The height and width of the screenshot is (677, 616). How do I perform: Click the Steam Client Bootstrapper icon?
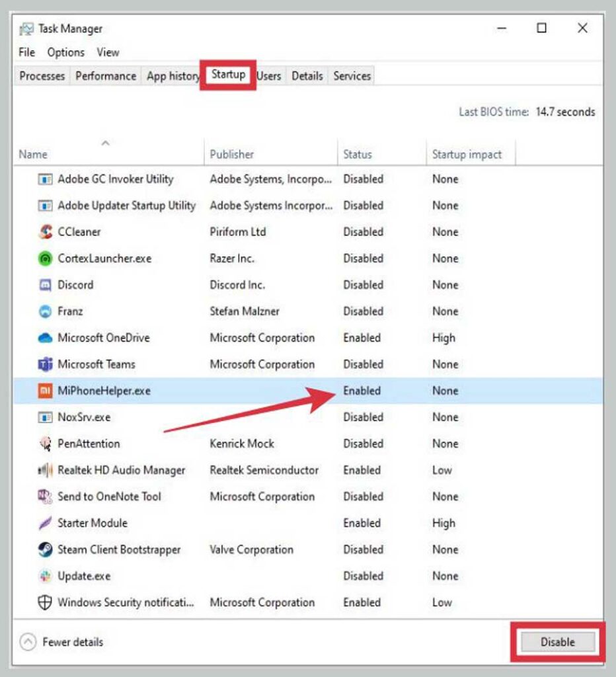[x=44, y=549]
